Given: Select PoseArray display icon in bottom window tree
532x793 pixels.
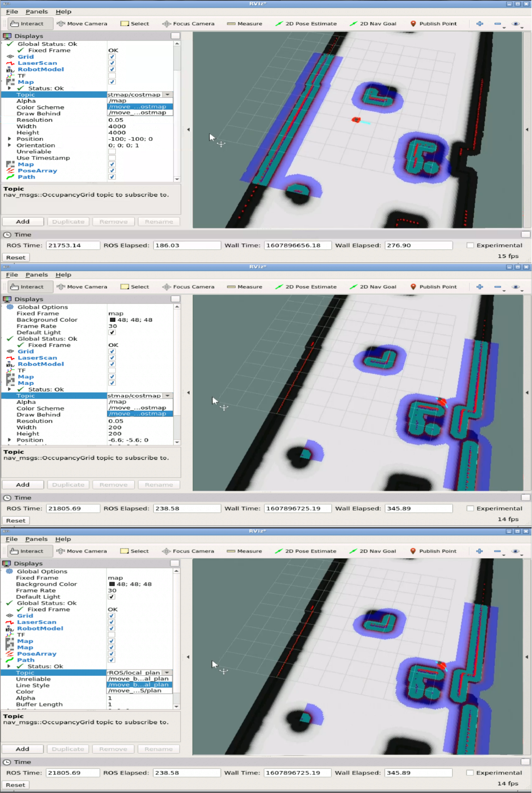Looking at the screenshot, I should pyautogui.click(x=9, y=654).
